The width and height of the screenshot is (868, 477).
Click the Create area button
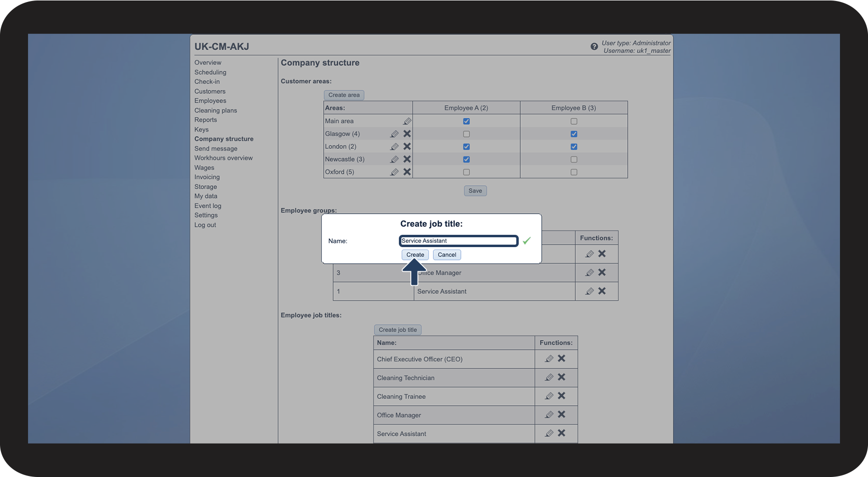click(x=344, y=95)
